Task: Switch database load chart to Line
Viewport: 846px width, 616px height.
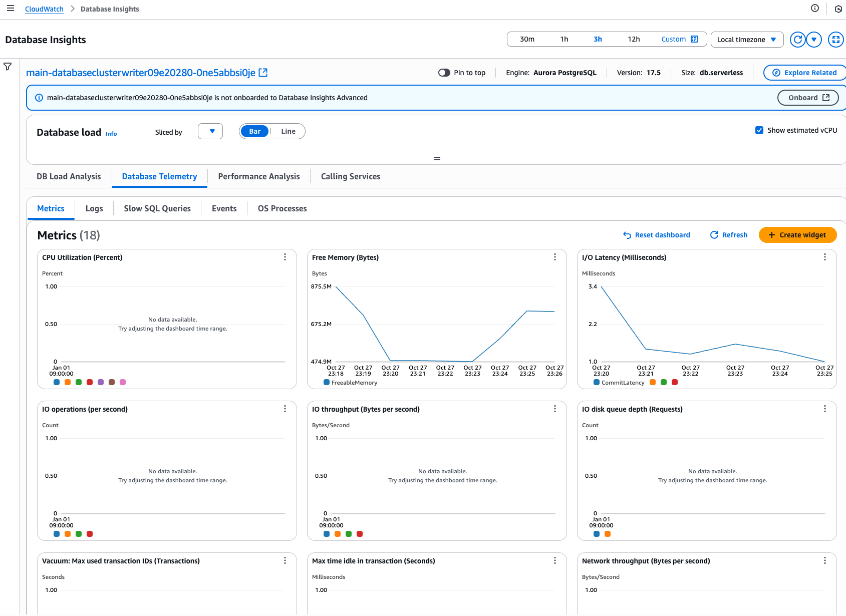Action: [288, 131]
